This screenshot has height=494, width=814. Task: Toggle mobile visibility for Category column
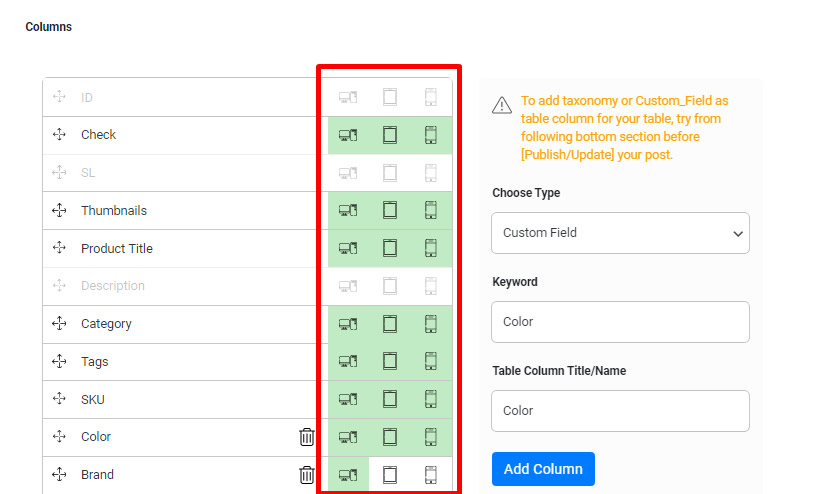pos(431,324)
